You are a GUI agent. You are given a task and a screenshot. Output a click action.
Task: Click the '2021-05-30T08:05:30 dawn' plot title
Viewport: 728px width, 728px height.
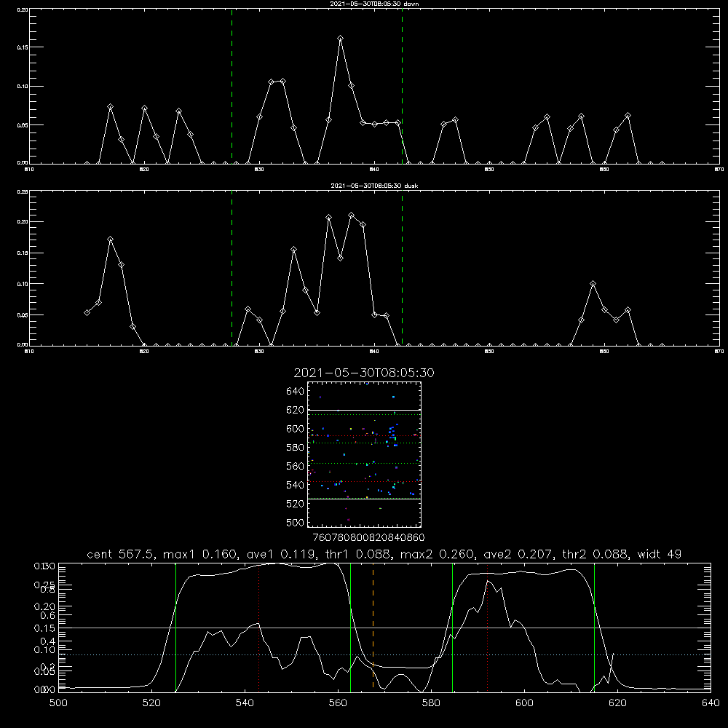click(374, 4)
